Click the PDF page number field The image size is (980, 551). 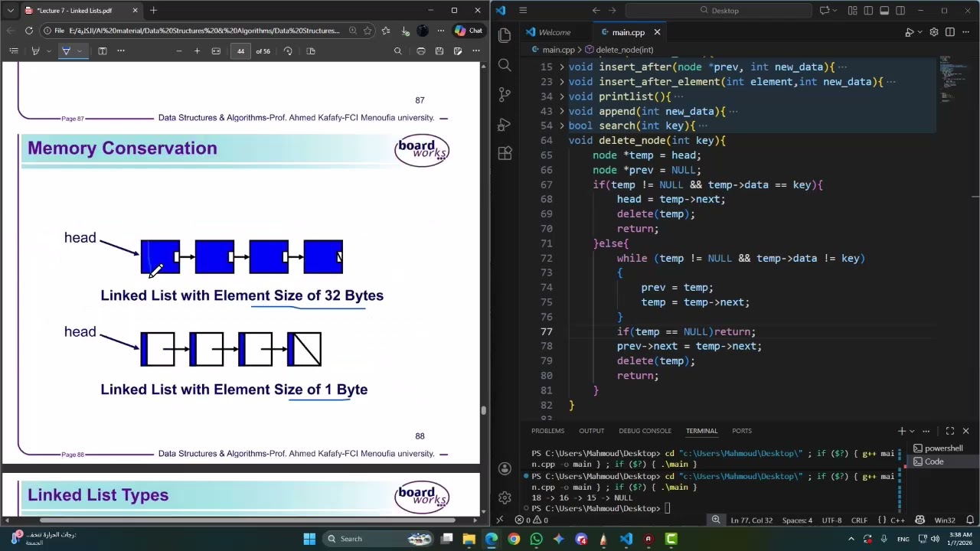point(240,51)
